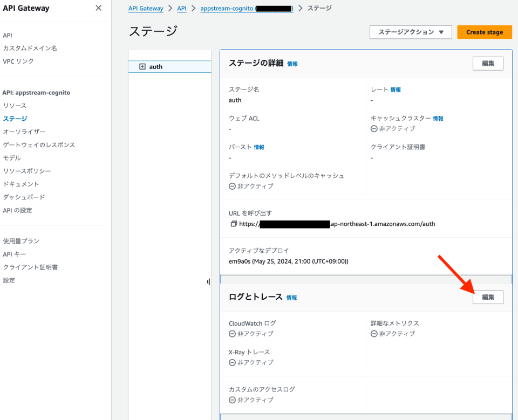
Task: Open クライアント証明書 in the sidebar
Action: (x=30, y=267)
